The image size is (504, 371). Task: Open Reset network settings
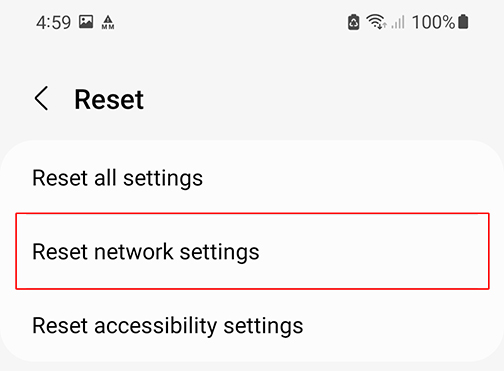[252, 251]
